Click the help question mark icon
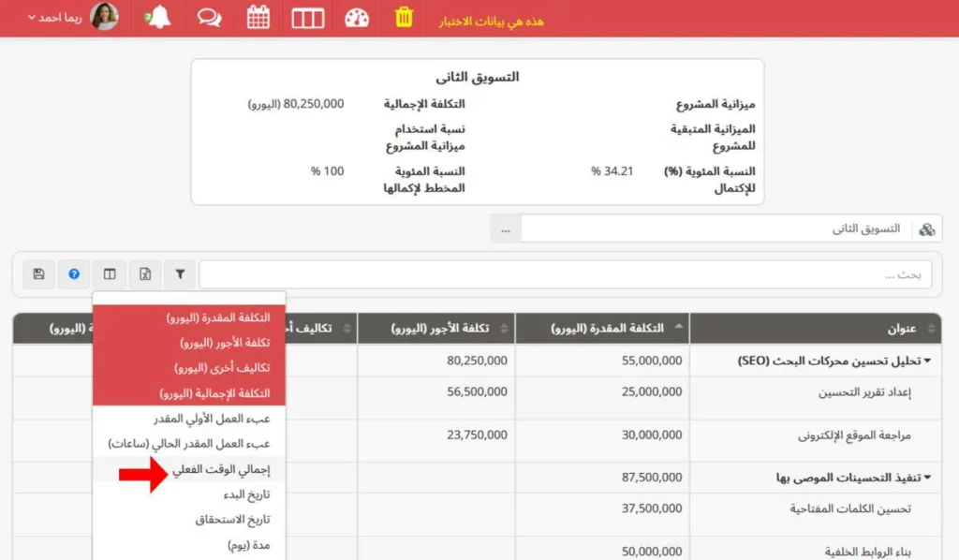959x560 pixels. pos(74,273)
